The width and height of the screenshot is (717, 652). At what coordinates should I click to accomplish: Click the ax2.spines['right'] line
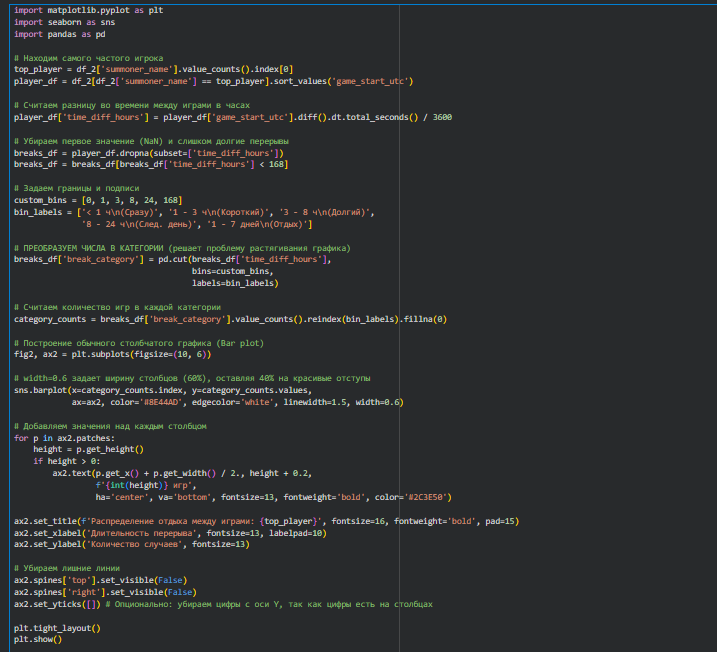pos(105,592)
